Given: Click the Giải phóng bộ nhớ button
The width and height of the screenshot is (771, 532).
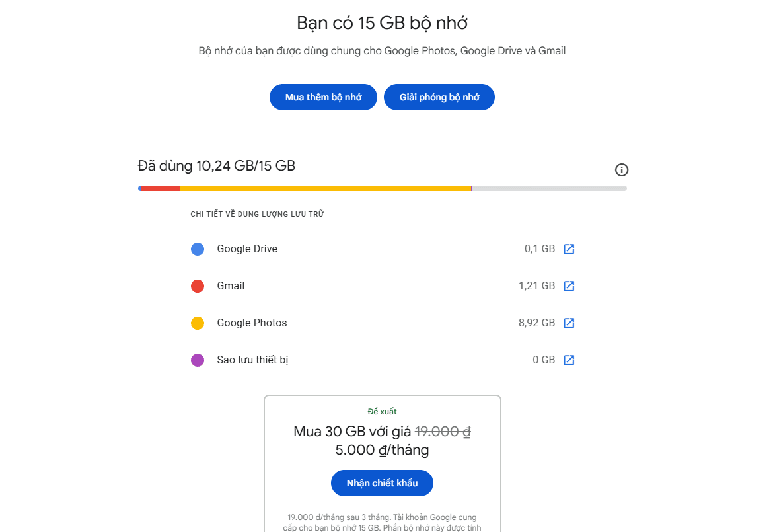Looking at the screenshot, I should (x=439, y=97).
